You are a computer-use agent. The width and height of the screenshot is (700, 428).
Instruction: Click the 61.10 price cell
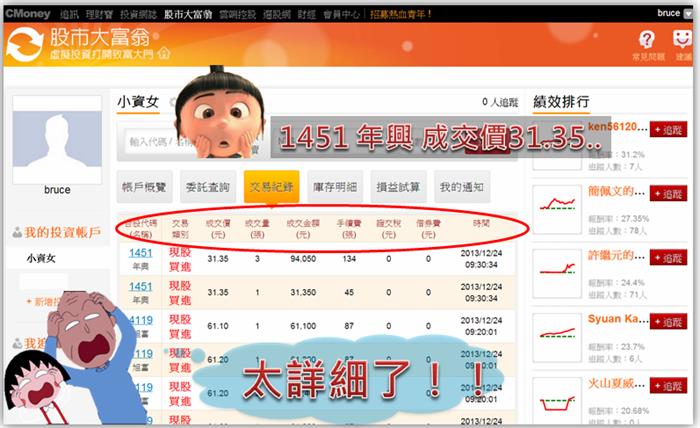218,326
